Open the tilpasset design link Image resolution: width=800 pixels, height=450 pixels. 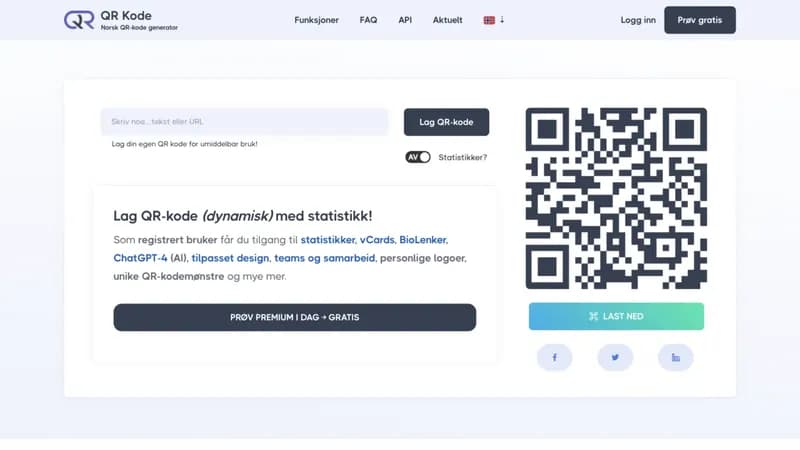(230, 258)
